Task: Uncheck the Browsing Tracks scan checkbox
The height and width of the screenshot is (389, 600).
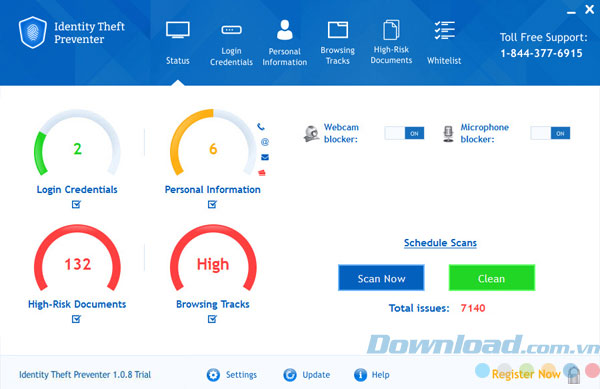Action: [x=212, y=319]
